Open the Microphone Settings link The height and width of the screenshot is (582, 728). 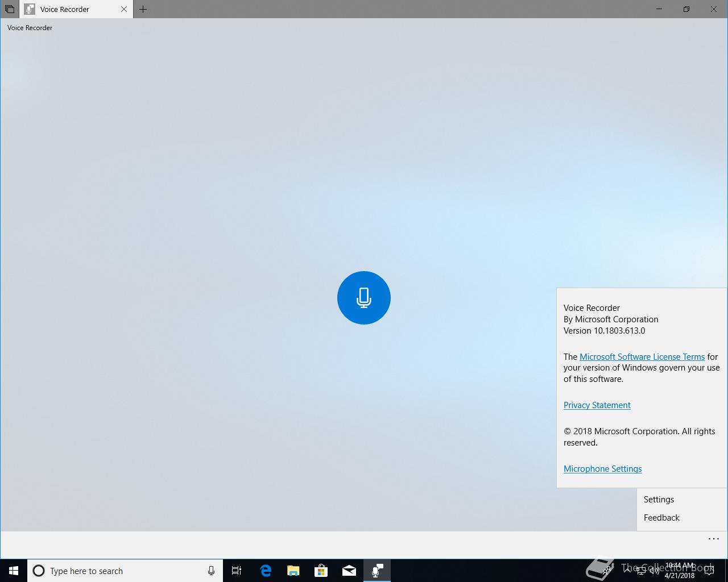tap(603, 468)
